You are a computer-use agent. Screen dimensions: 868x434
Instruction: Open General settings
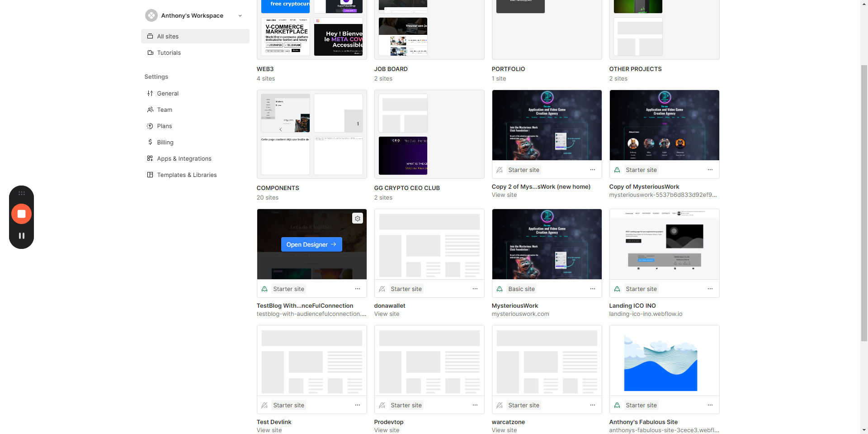point(195,93)
